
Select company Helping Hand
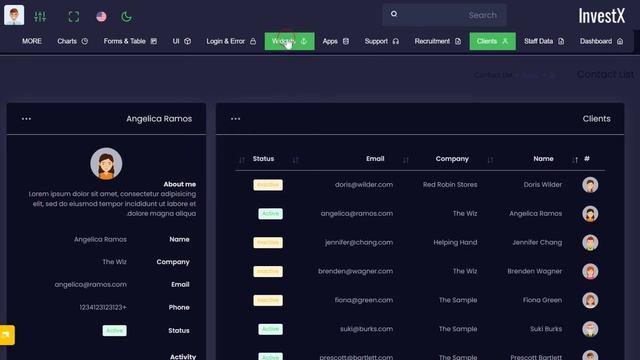[x=455, y=242]
